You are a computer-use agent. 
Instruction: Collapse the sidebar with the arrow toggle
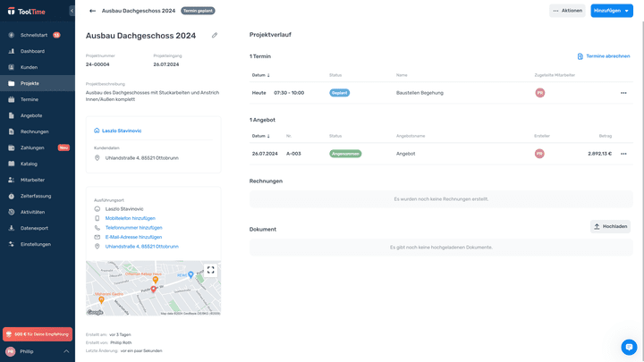[x=72, y=11]
